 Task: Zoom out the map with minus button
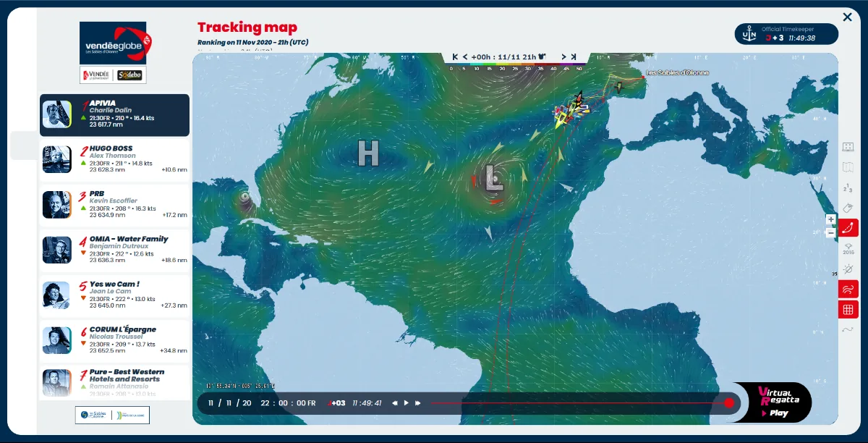(x=831, y=232)
